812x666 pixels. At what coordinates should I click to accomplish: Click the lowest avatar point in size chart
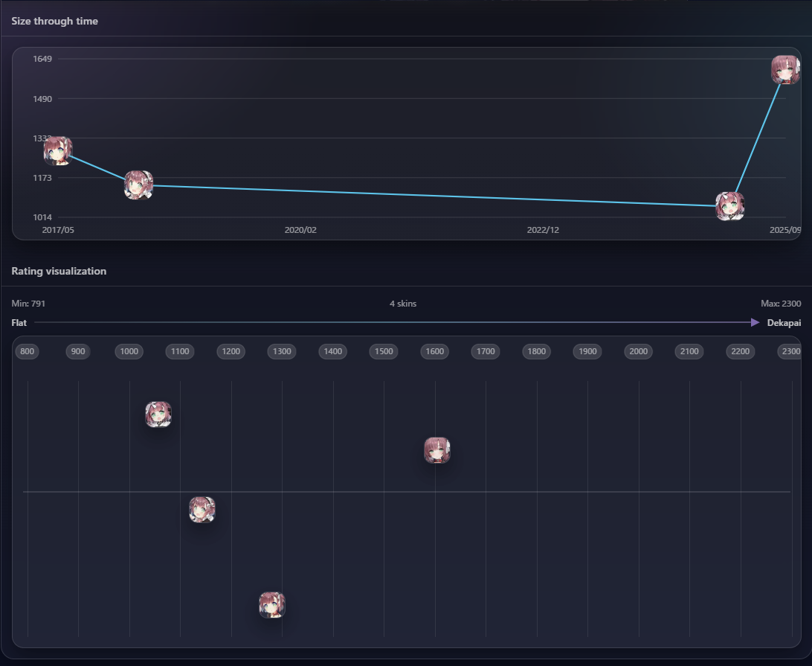[729, 206]
